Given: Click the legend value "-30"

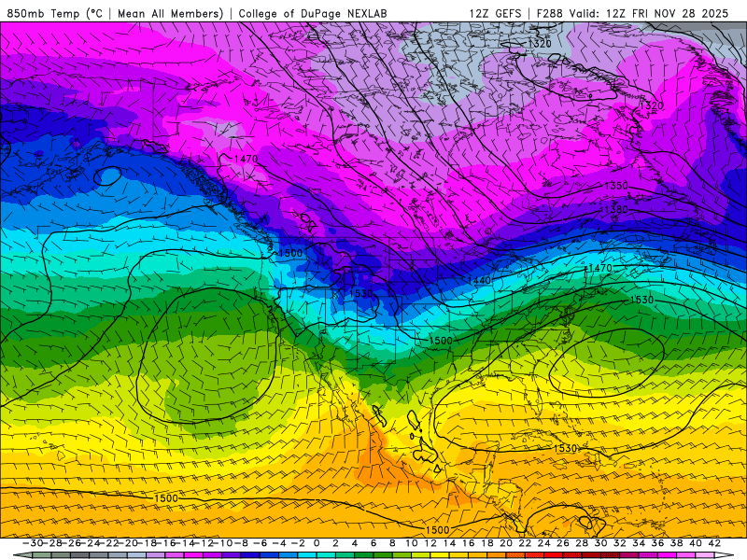Looking at the screenshot, I should [x=33, y=543].
